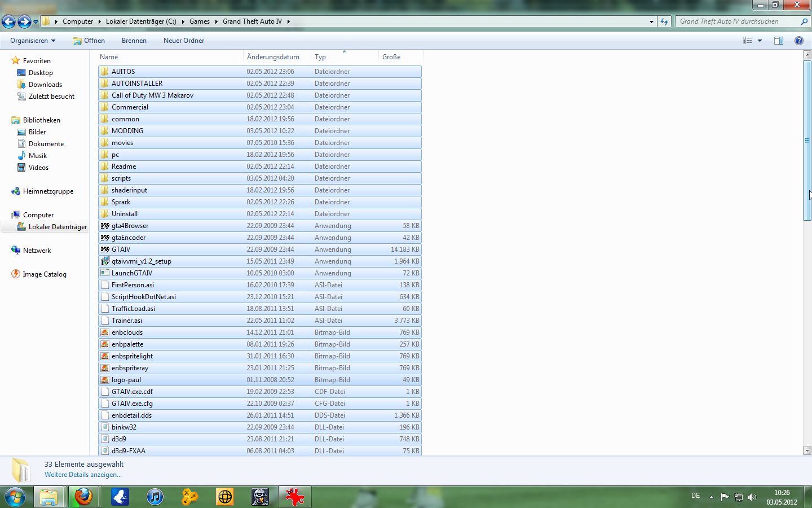Select the logo-paul bitmap icon

105,380
